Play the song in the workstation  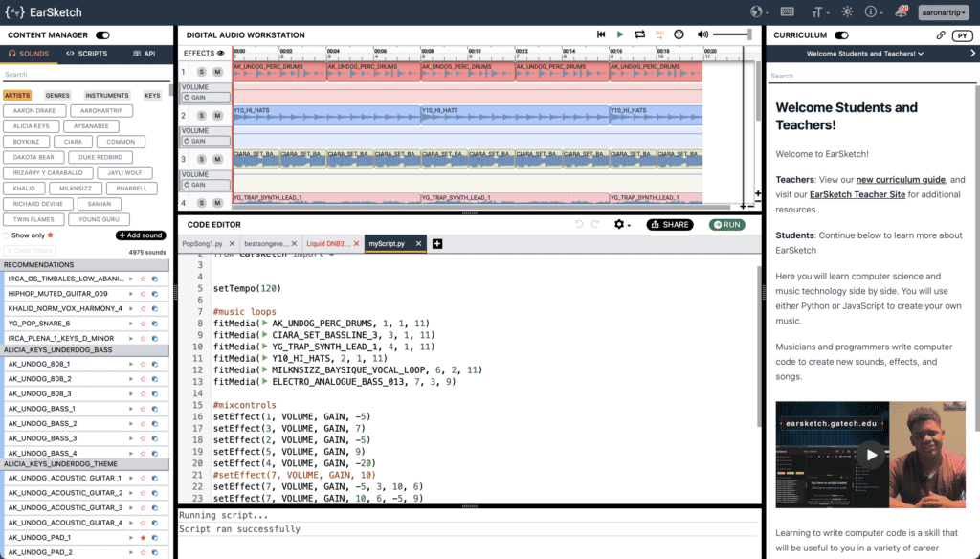tap(620, 35)
